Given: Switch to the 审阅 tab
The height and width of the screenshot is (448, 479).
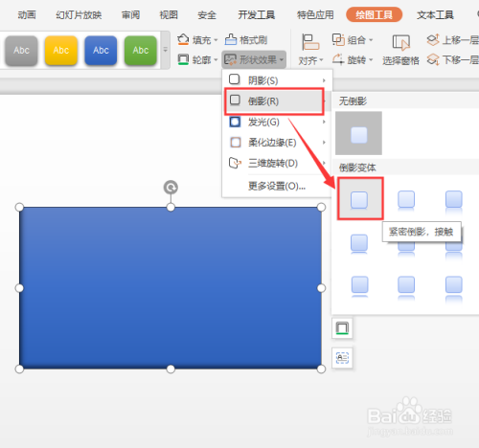Looking at the screenshot, I should click(130, 14).
